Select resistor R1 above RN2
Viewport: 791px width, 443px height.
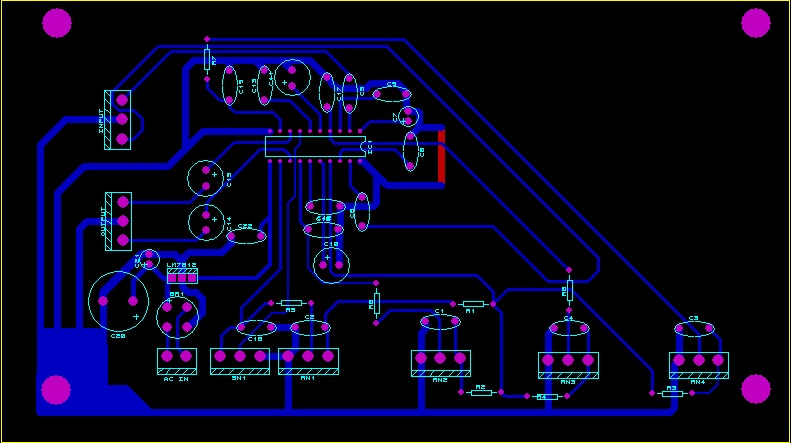pos(472,303)
